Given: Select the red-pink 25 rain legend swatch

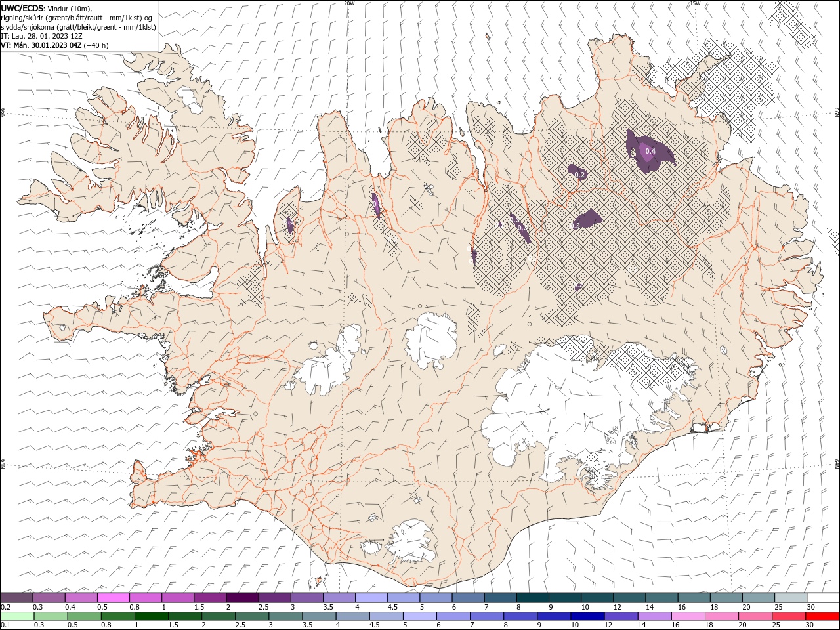Looking at the screenshot, I should click(789, 616).
